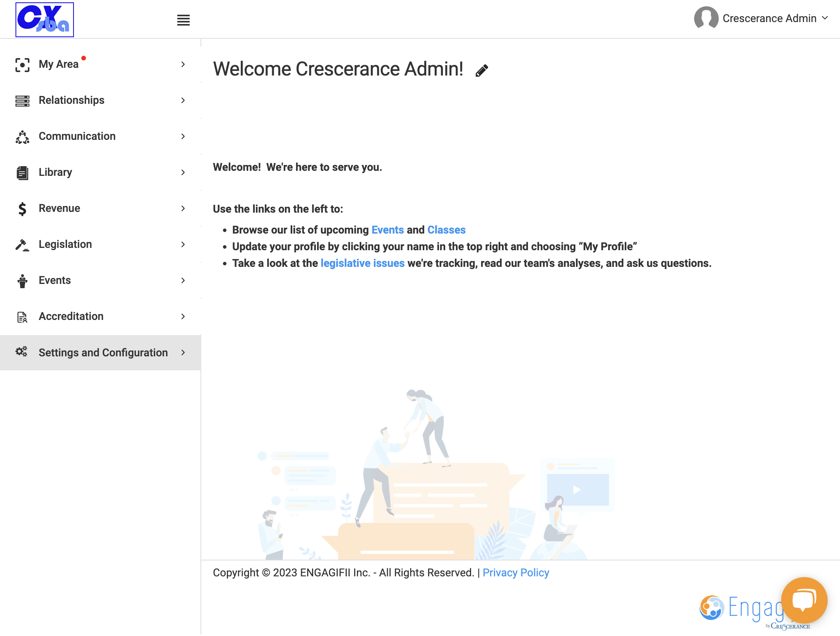Open the Classes link

click(x=446, y=230)
